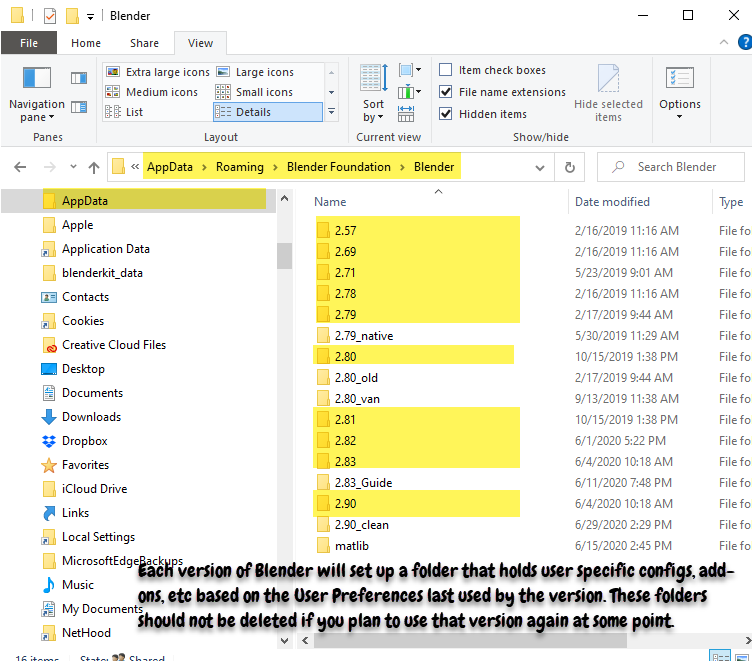Sort by the Type column header
This screenshot has width=752, height=661.
(x=731, y=202)
